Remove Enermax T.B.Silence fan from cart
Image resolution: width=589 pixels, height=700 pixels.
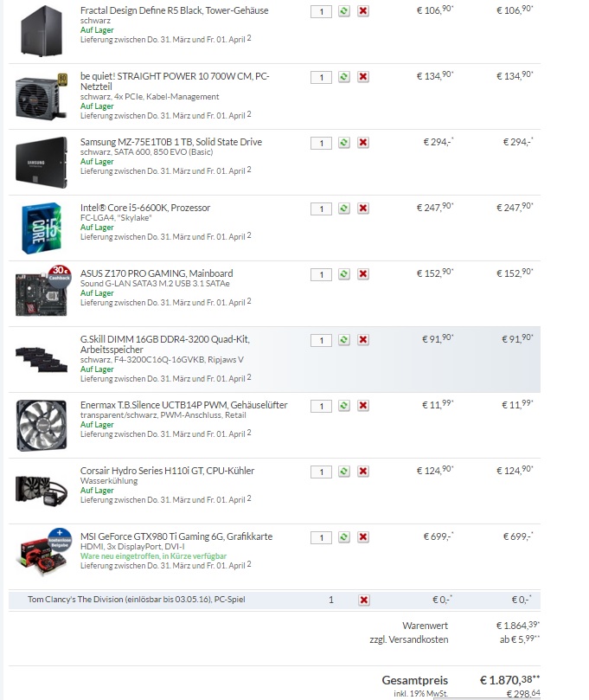(x=363, y=405)
